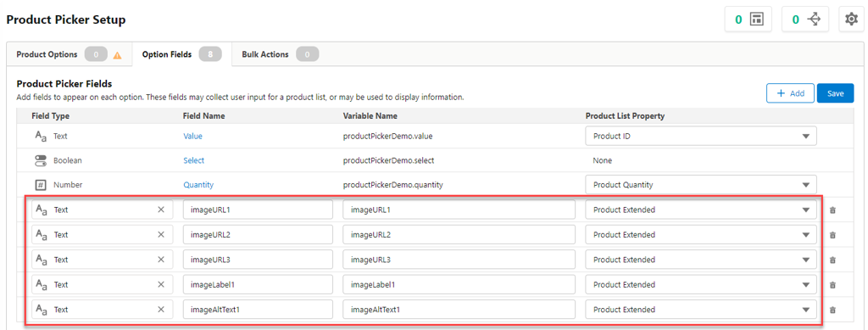
Task: Open the Select field name link
Action: pyautogui.click(x=194, y=160)
